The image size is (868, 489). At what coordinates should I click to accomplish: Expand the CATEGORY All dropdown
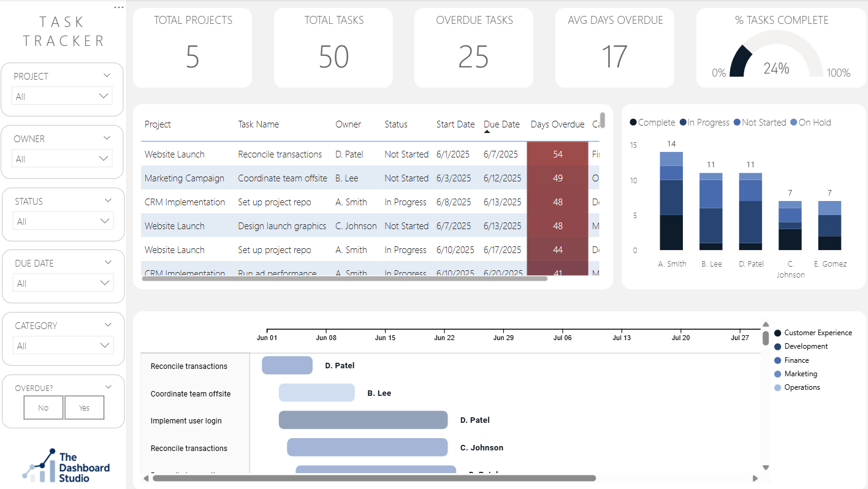63,346
